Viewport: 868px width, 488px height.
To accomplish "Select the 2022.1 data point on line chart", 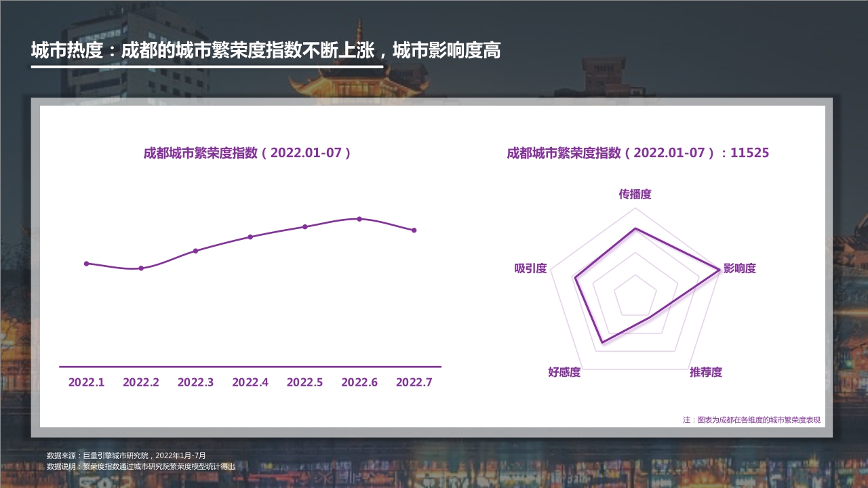I will 86,264.
